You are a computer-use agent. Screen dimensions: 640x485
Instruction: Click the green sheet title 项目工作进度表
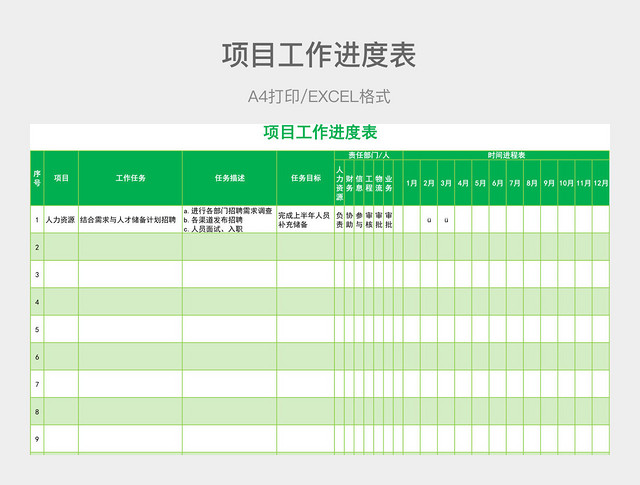tap(320, 132)
